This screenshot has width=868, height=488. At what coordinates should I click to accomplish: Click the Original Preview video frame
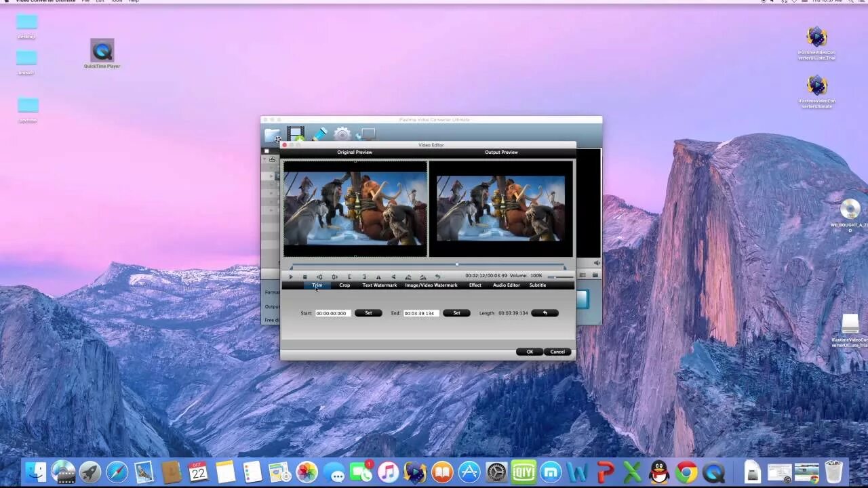(355, 209)
